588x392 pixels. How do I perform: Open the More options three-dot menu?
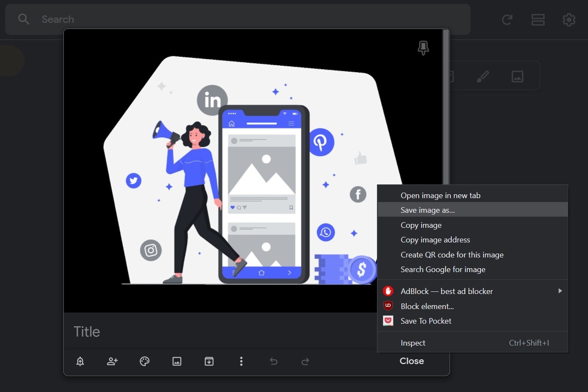click(x=241, y=361)
